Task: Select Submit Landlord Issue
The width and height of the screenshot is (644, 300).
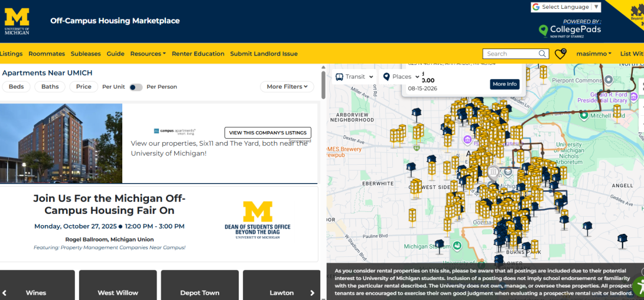Action: coord(264,54)
